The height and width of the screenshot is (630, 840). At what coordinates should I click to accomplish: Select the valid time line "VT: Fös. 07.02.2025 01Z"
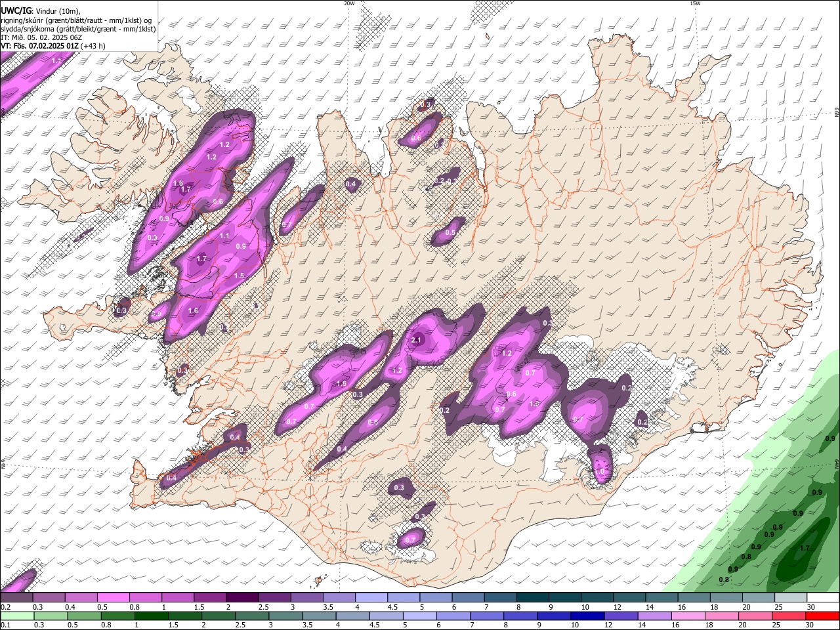point(40,46)
